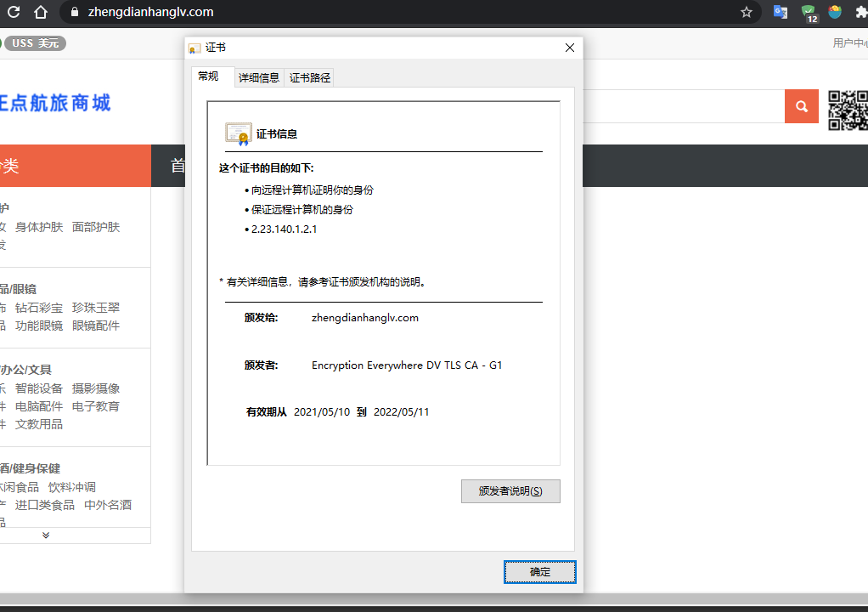Click the note starting 有关详细信息
The height and width of the screenshot is (612, 868).
[x=324, y=282]
